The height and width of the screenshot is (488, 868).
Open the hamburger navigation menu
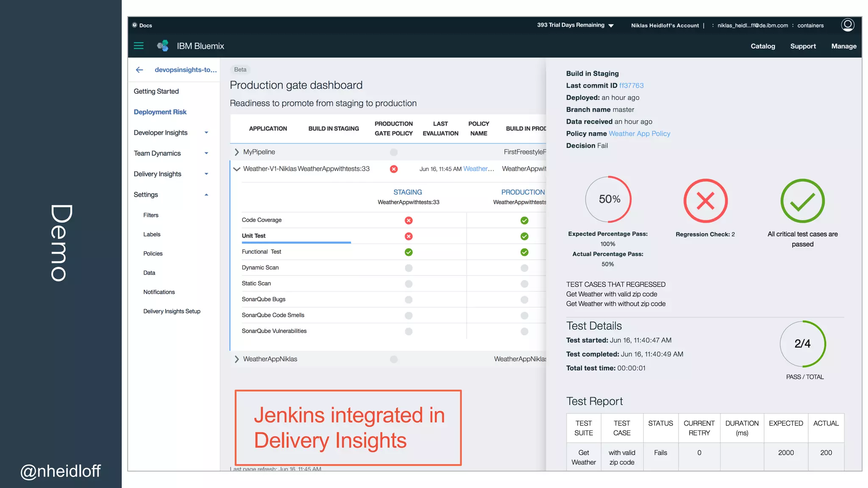click(139, 46)
